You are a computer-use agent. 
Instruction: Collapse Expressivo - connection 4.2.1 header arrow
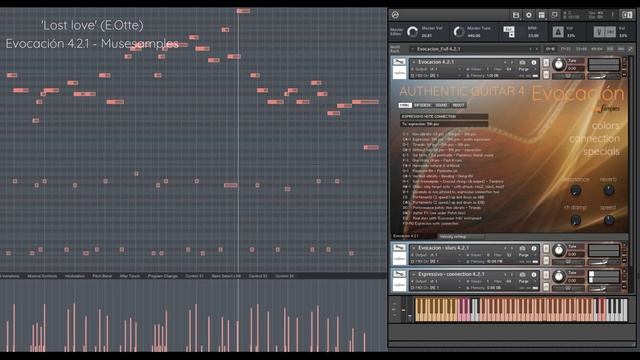tap(414, 275)
